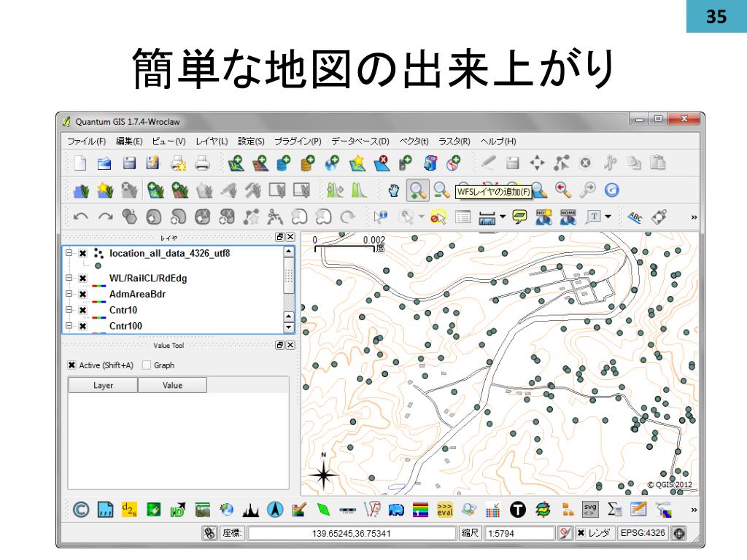Image resolution: width=747 pixels, height=560 pixels.
Task: Open the レイヤ(L) menu
Action: coord(212,141)
